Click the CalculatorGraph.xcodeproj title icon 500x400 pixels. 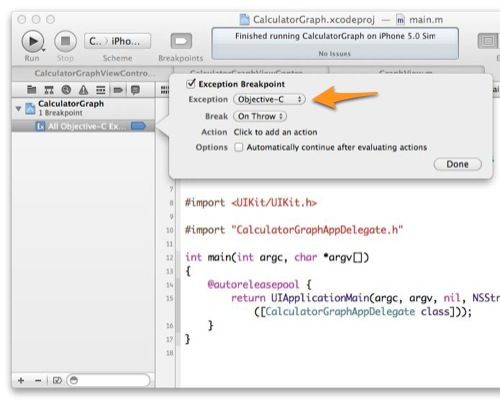[x=245, y=20]
